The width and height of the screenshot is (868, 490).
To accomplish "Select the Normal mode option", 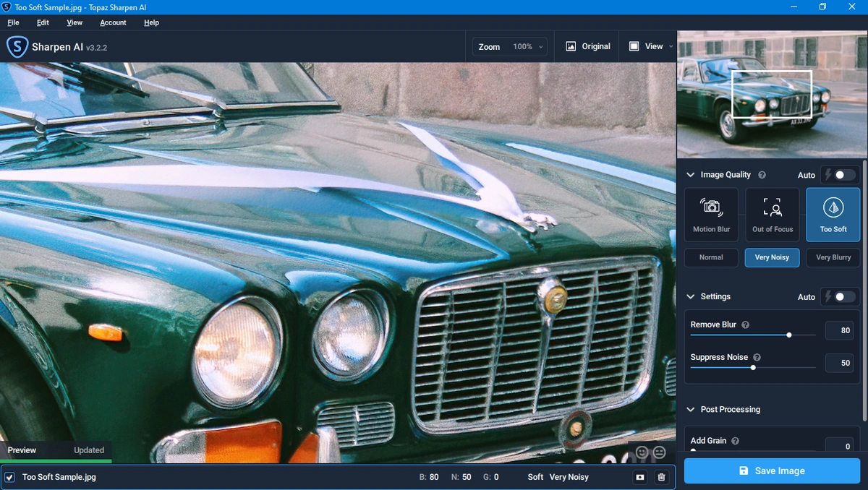I will pyautogui.click(x=711, y=257).
